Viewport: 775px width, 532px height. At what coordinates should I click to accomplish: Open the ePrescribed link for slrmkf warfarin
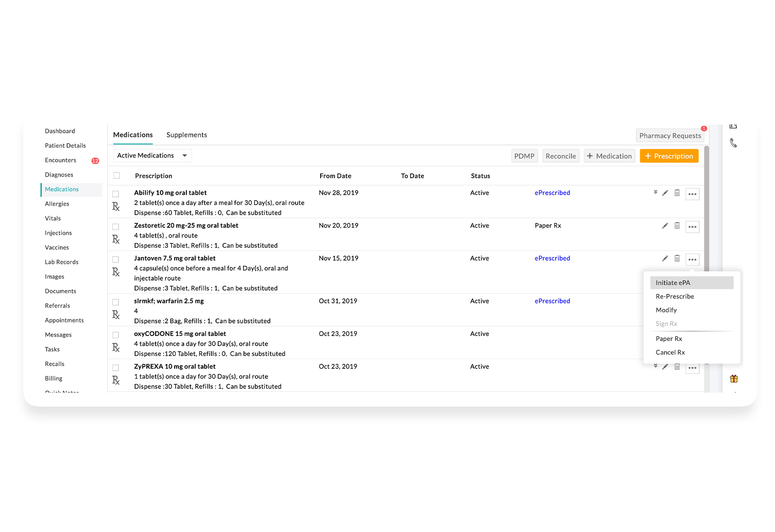tap(552, 301)
